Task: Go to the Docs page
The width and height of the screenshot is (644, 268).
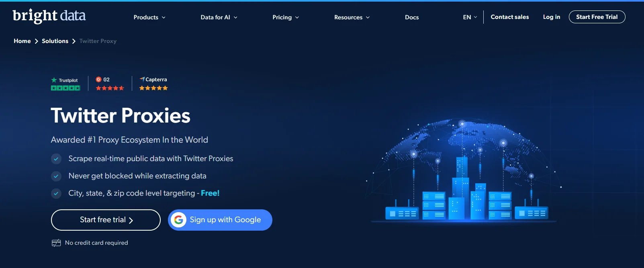Action: tap(412, 17)
